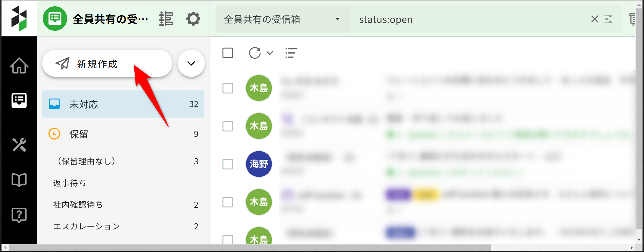Click the list view lines icon
The width and height of the screenshot is (644, 252).
[x=291, y=53]
